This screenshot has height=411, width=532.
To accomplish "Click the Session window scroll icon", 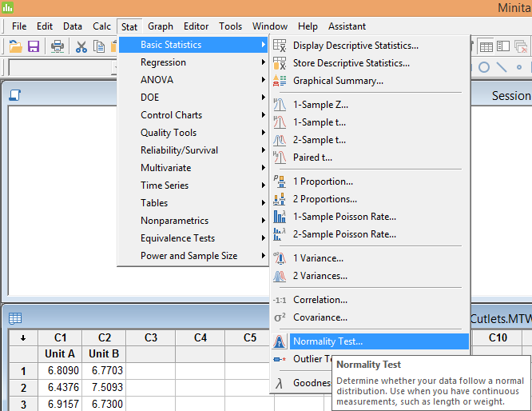I will (x=14, y=95).
